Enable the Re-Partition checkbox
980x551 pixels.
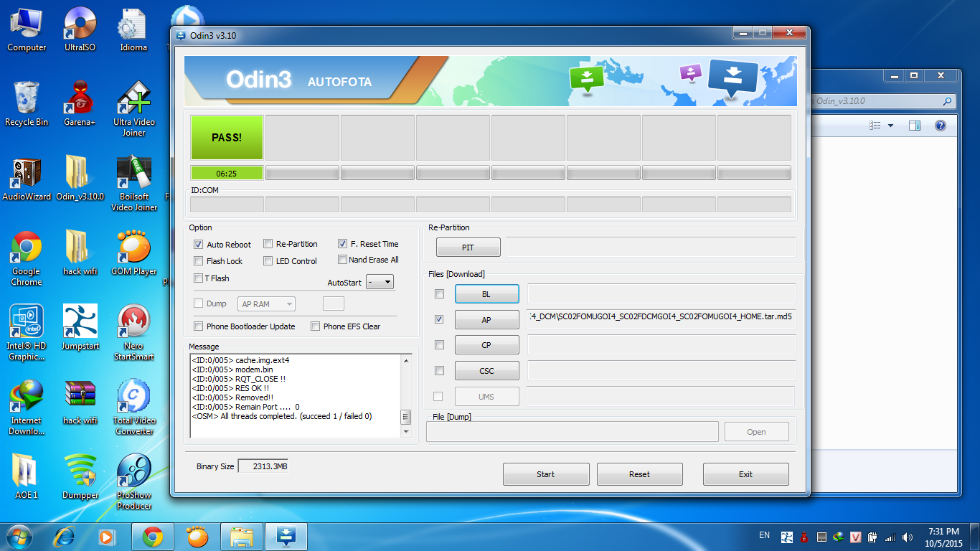coord(268,244)
